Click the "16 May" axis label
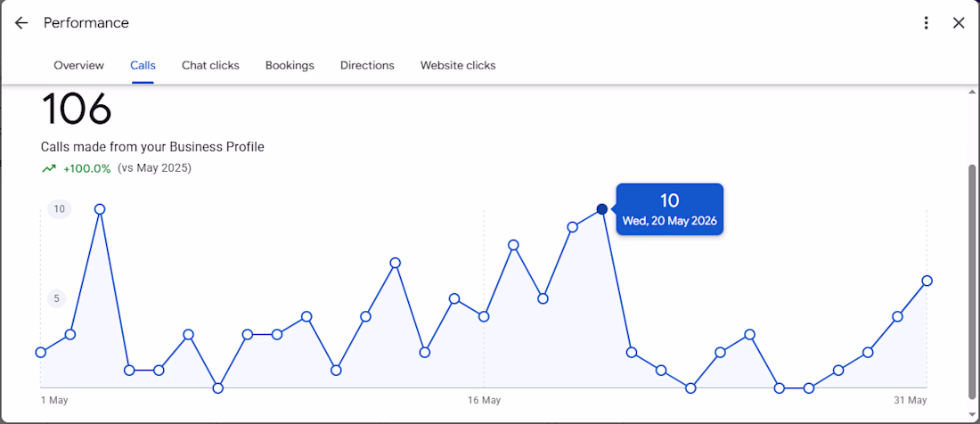 click(x=484, y=400)
